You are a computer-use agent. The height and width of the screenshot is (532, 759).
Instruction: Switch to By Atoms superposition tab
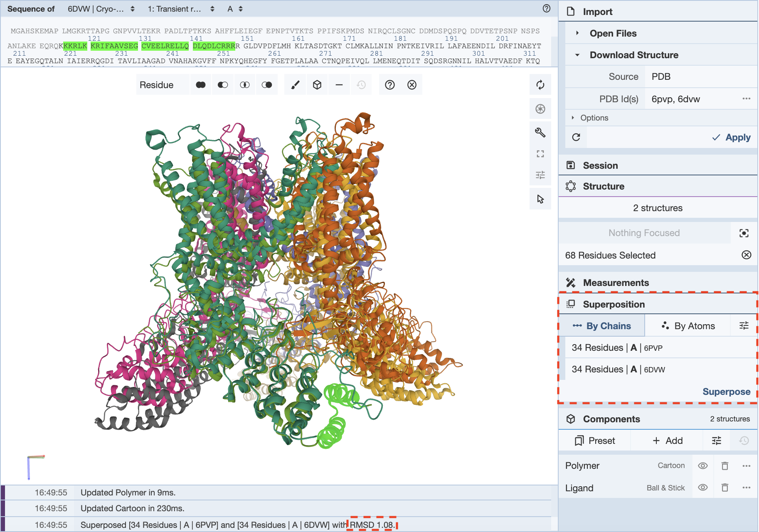pyautogui.click(x=688, y=326)
